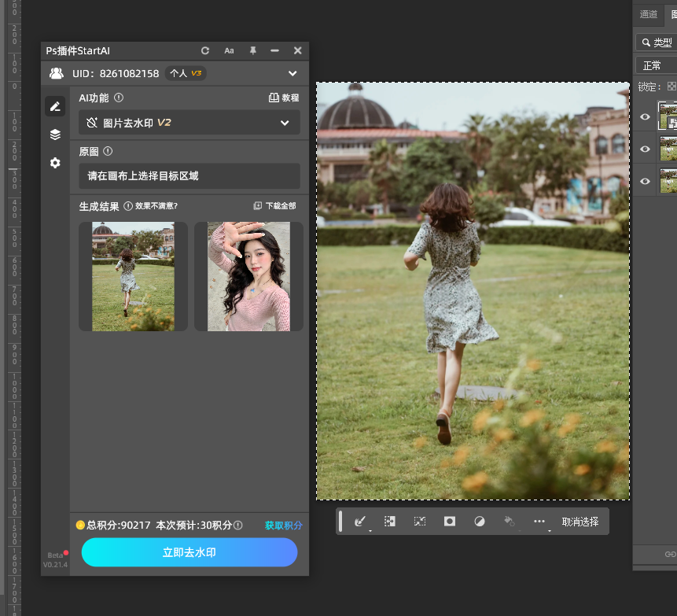677x616 pixels.
Task: Open the layers stack icon in plugin sidebar
Action: point(55,135)
